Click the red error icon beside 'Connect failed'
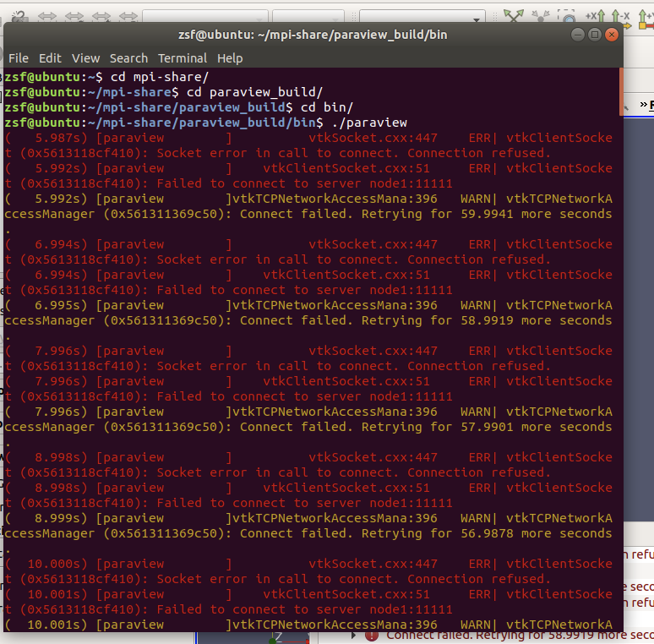 [371, 636]
